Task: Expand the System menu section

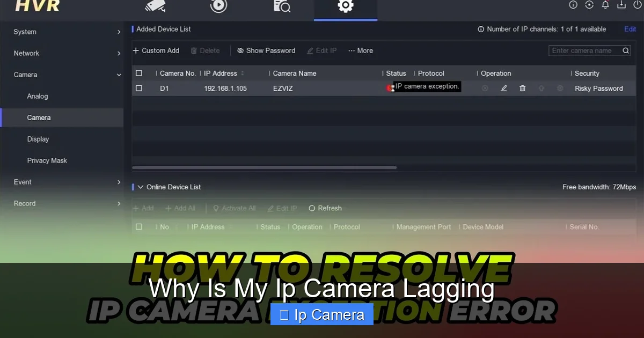Action: (x=62, y=32)
